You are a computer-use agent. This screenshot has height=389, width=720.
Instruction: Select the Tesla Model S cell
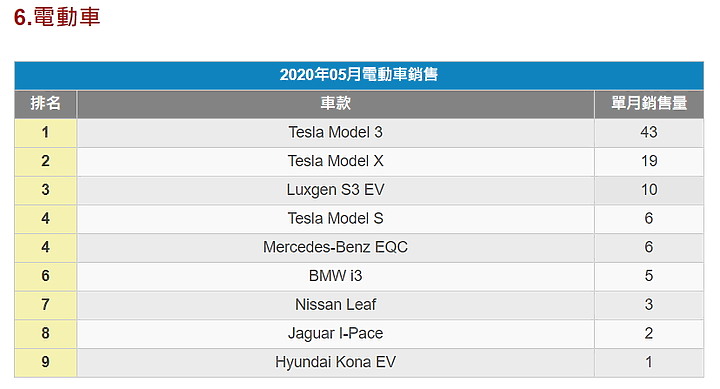tap(336, 219)
